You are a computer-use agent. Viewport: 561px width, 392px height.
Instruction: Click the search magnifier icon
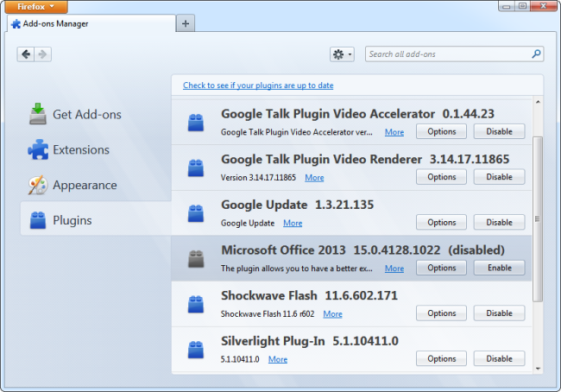point(536,54)
